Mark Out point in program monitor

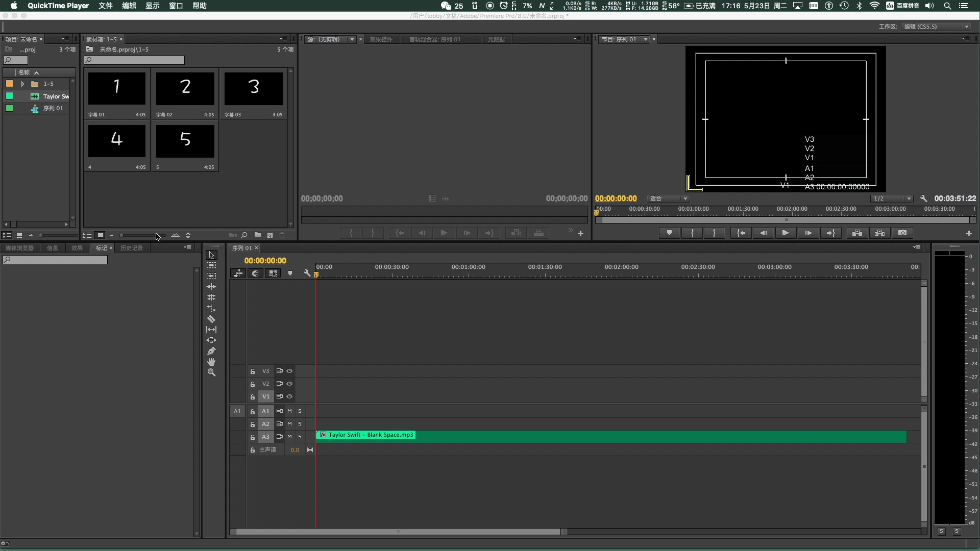point(714,233)
